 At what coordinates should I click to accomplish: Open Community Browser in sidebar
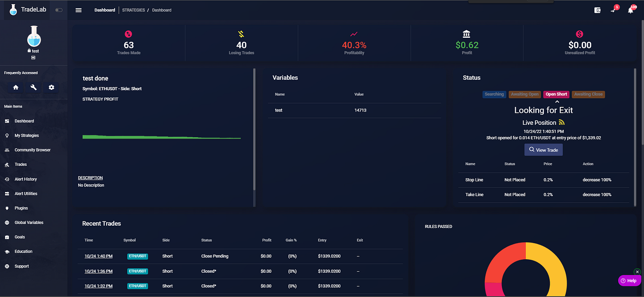(x=34, y=150)
